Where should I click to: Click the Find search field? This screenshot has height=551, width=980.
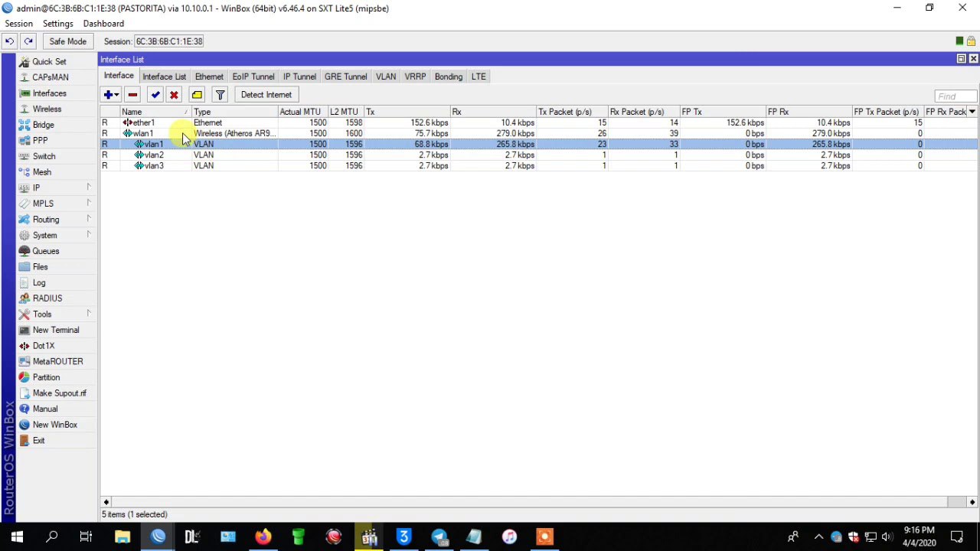tap(955, 96)
